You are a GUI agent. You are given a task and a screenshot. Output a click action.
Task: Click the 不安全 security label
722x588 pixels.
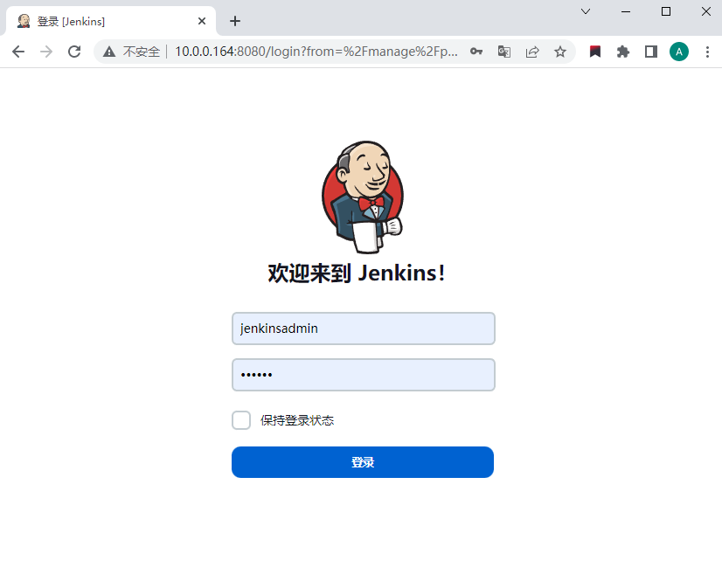[142, 52]
